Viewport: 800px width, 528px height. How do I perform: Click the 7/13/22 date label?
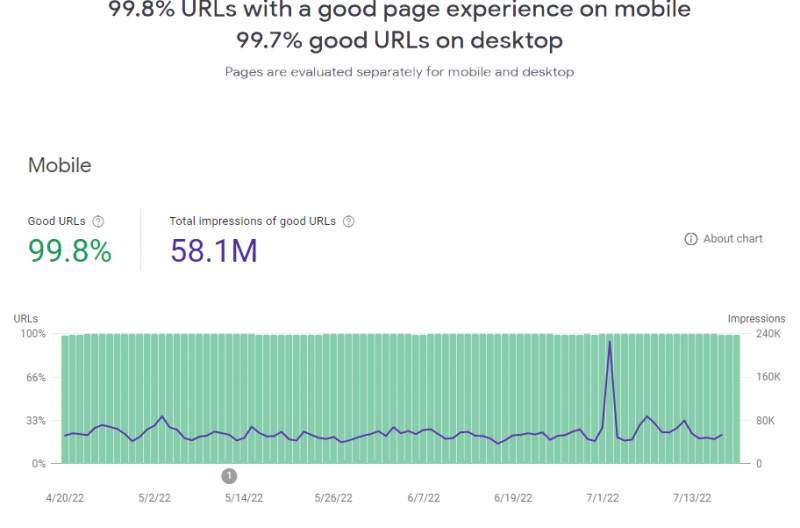pyautogui.click(x=691, y=497)
